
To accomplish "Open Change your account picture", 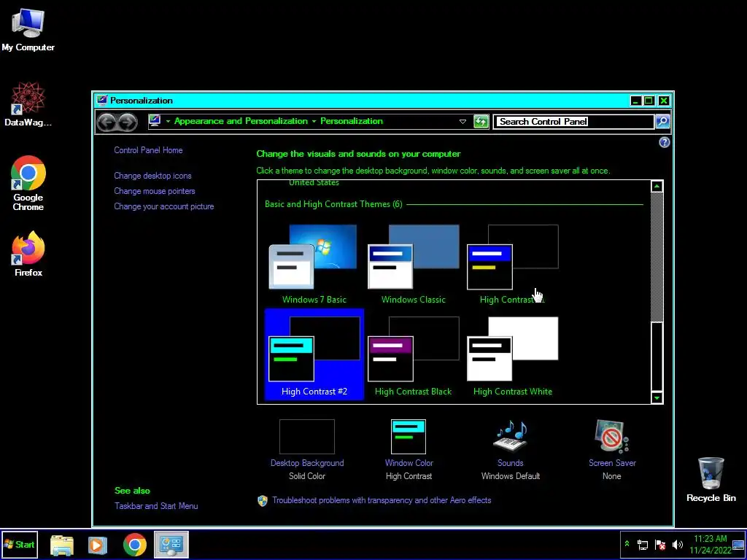I will click(x=164, y=206).
